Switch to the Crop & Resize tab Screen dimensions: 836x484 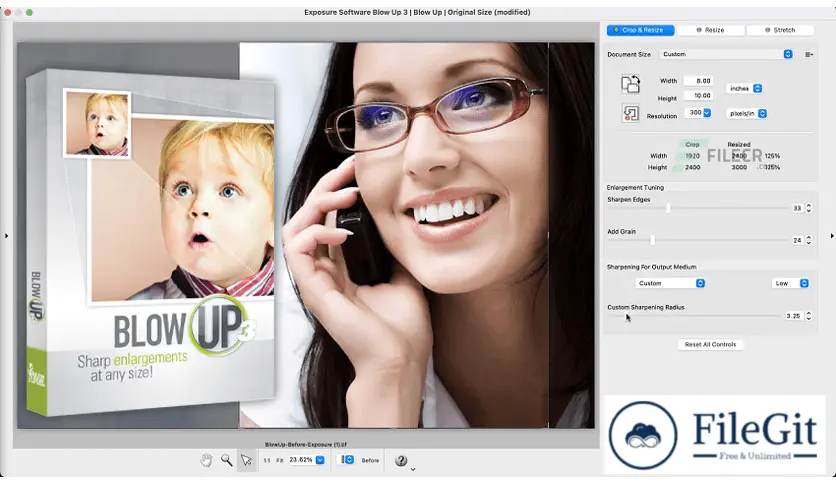click(640, 30)
